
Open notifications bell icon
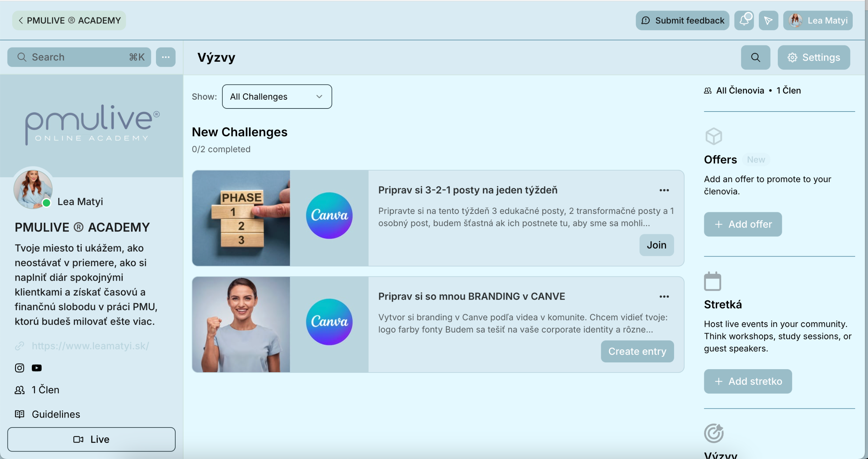click(x=744, y=21)
